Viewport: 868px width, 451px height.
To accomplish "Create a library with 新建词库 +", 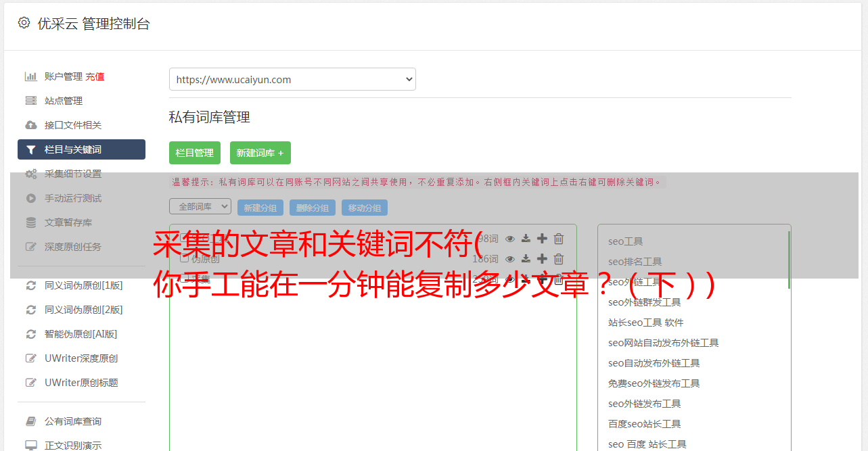I will click(260, 153).
